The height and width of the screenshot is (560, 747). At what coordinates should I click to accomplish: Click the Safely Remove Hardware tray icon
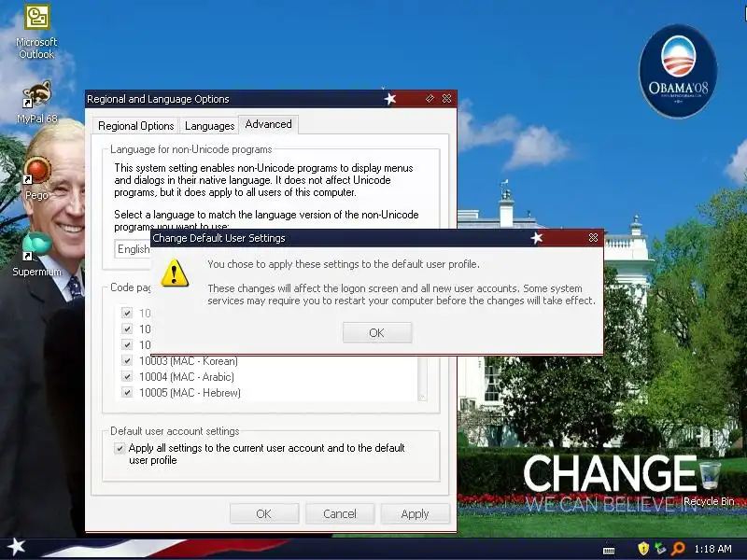(660, 549)
